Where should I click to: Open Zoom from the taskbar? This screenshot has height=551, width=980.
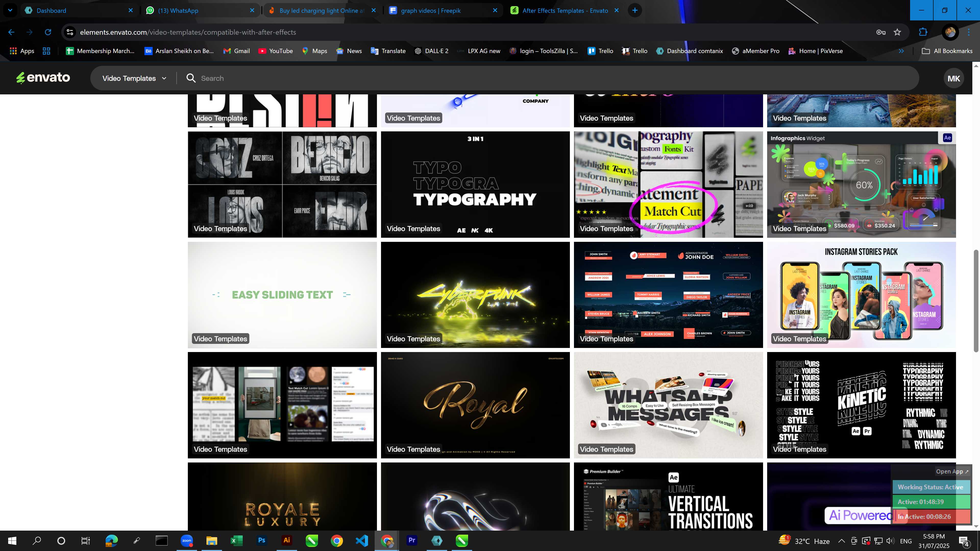(187, 541)
